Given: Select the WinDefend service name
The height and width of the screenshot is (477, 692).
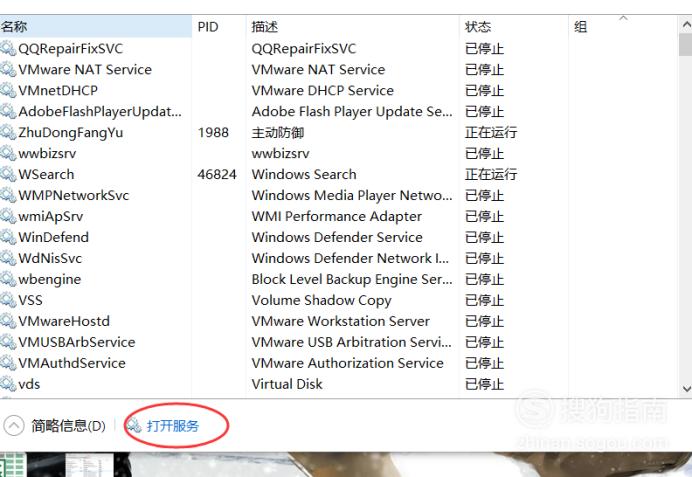Looking at the screenshot, I should click(53, 237).
